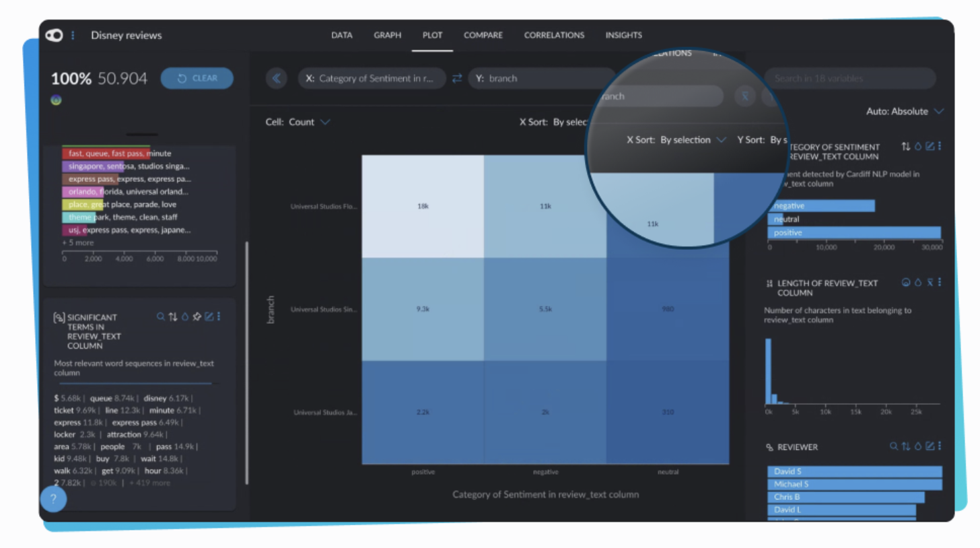
Task: Select the 'positive' sentiment bar
Action: coord(854,233)
